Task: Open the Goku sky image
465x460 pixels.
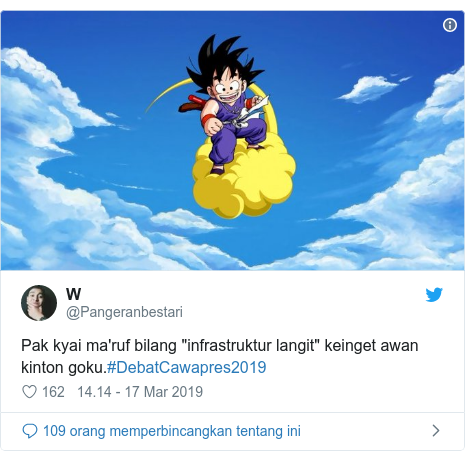Action: pyautogui.click(x=232, y=140)
